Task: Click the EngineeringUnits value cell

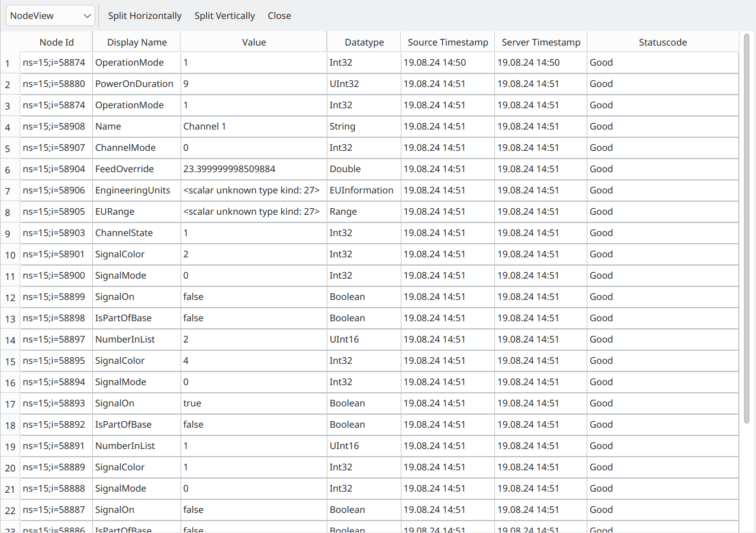Action: coord(253,190)
